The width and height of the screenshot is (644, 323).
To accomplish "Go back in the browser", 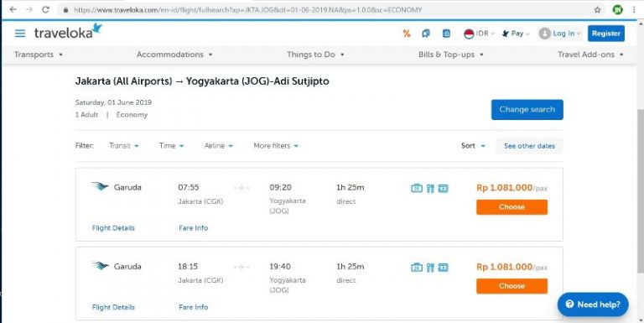I will tap(13, 9).
